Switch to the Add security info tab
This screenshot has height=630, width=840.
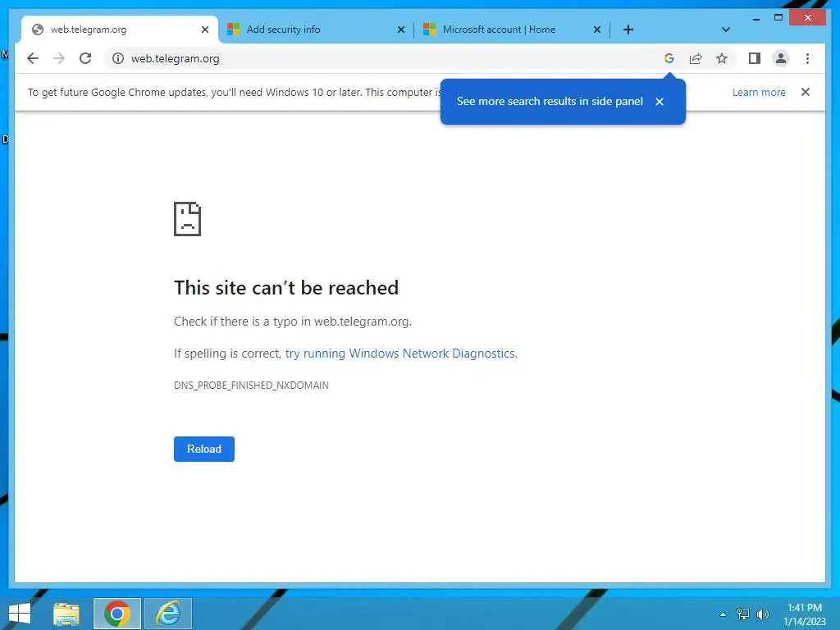(x=316, y=30)
